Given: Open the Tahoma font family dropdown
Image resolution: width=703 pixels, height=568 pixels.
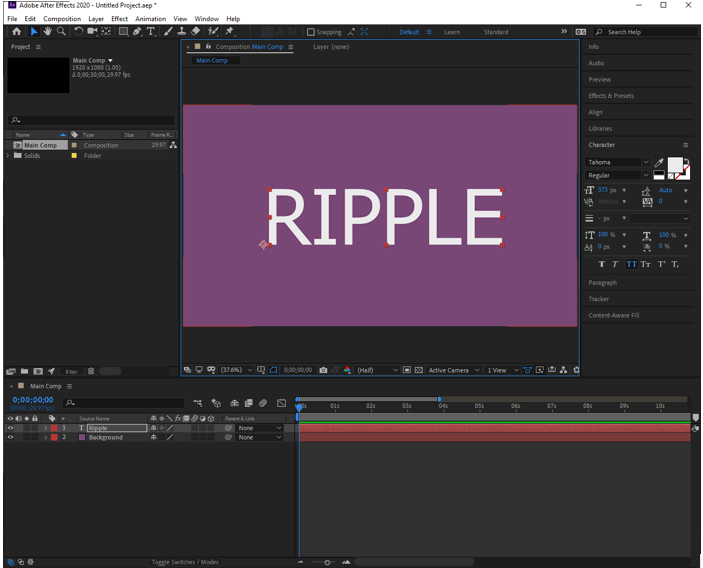Looking at the screenshot, I should point(617,162).
